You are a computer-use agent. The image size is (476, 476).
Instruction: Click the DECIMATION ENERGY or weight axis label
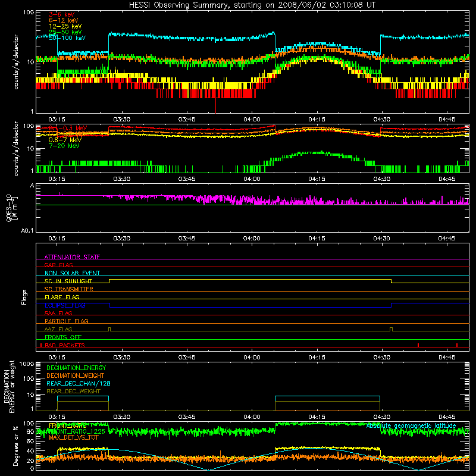click(x=9, y=387)
